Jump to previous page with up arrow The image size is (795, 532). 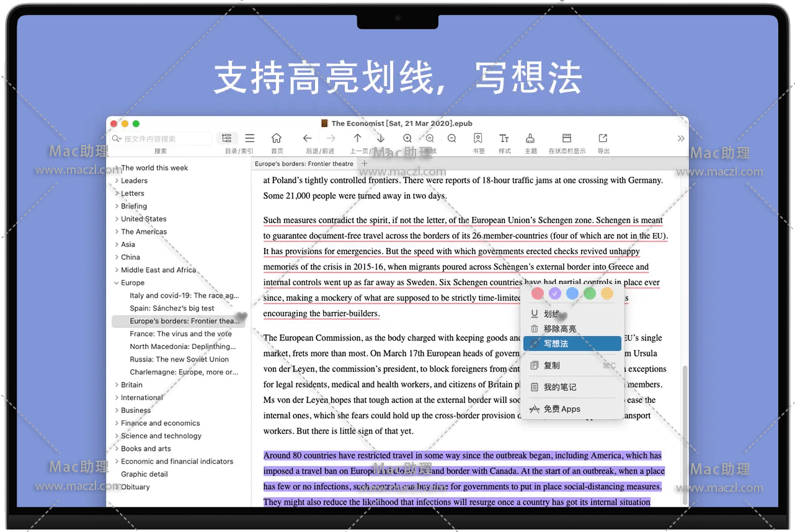[x=358, y=138]
